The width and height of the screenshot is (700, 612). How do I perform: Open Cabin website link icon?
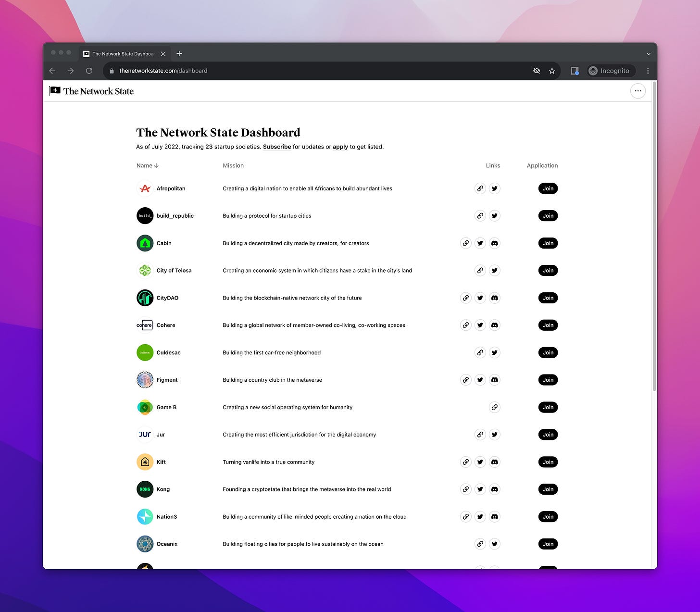point(465,243)
